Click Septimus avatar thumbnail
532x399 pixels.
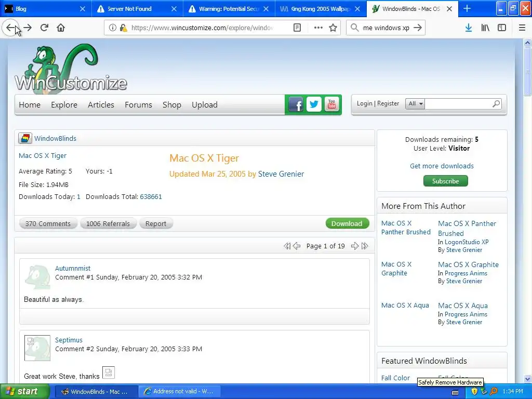tap(37, 348)
